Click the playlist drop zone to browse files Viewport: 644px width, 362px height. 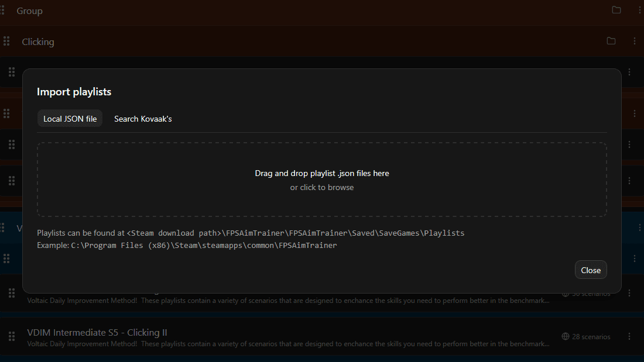321,180
